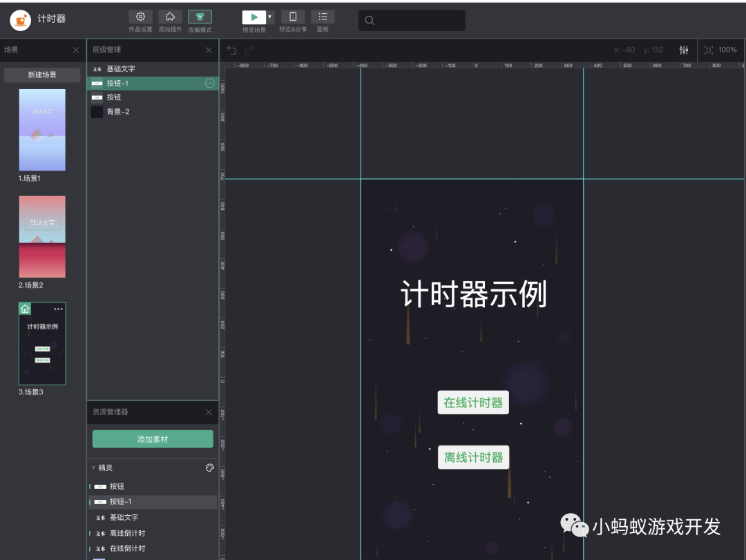
Task: Click 层级管理 panel header
Action: pos(106,50)
